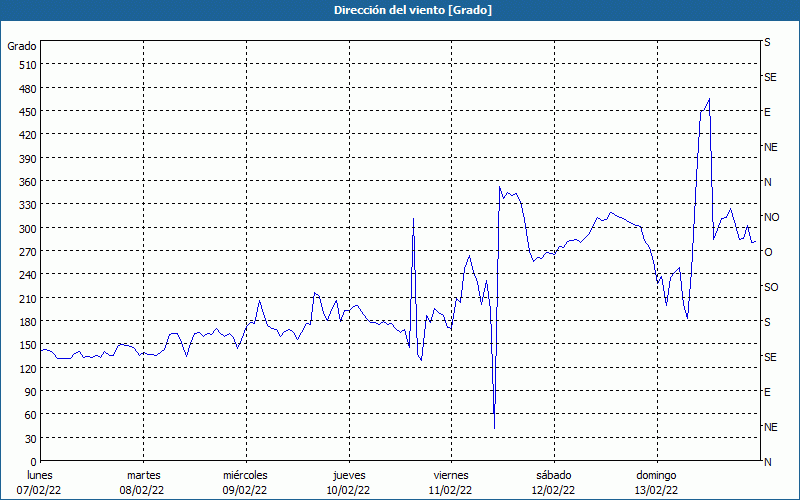
Task: Click the 'Grado' y-axis unit label
Action: coord(22,46)
